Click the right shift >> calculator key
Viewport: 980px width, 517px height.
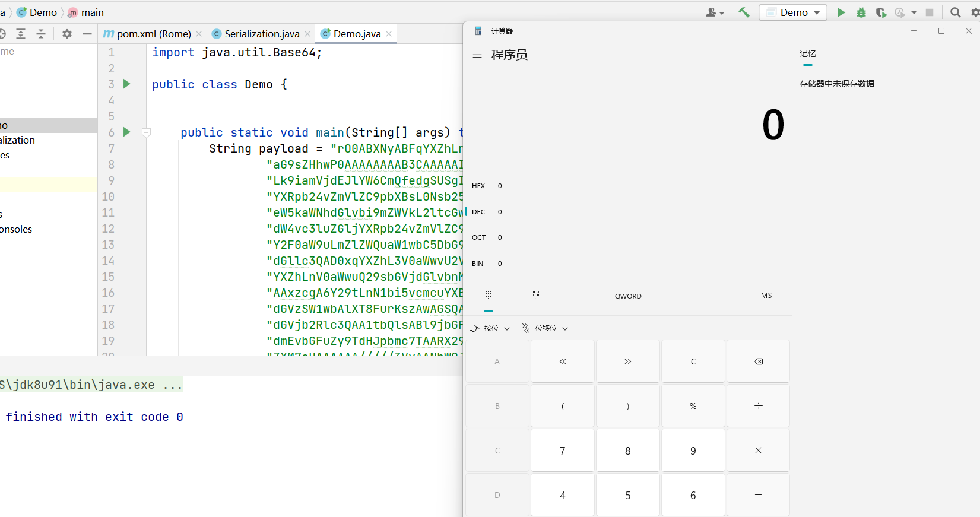click(628, 361)
